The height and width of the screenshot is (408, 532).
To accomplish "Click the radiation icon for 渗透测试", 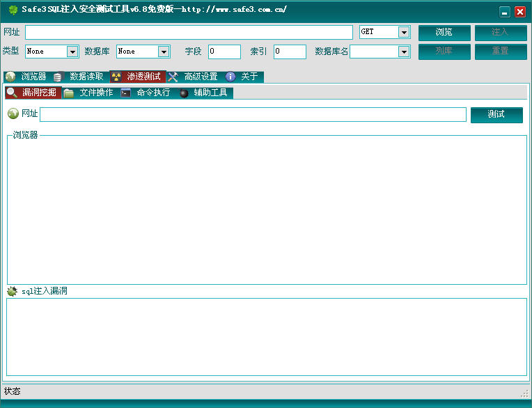I will [116, 77].
